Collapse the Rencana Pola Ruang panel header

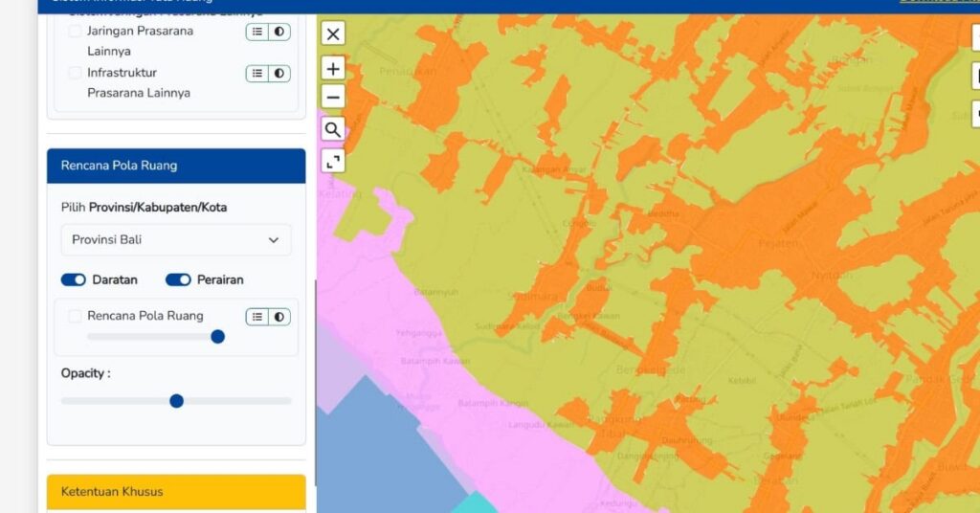click(x=176, y=166)
